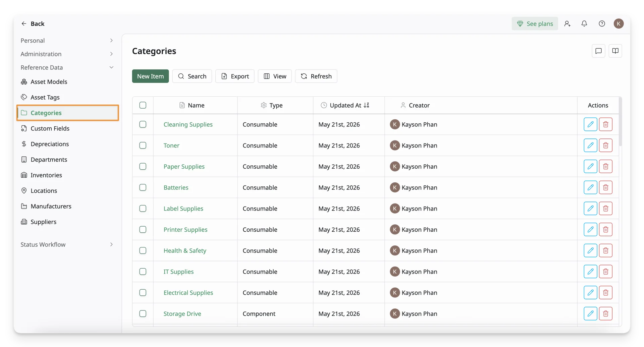Tick the Health & Safety checkbox
The height and width of the screenshot is (347, 644).
coord(143,250)
